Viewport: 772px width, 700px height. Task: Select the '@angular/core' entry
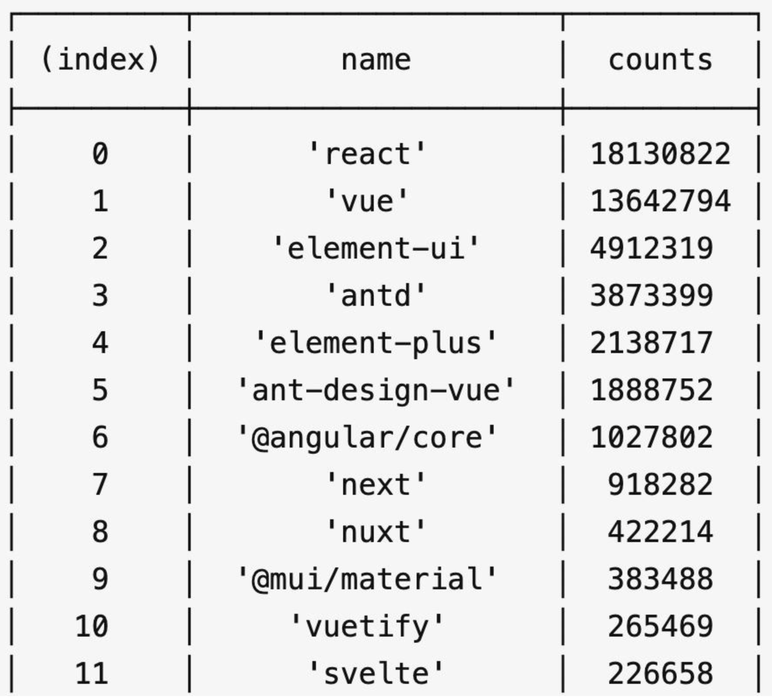[367, 437]
